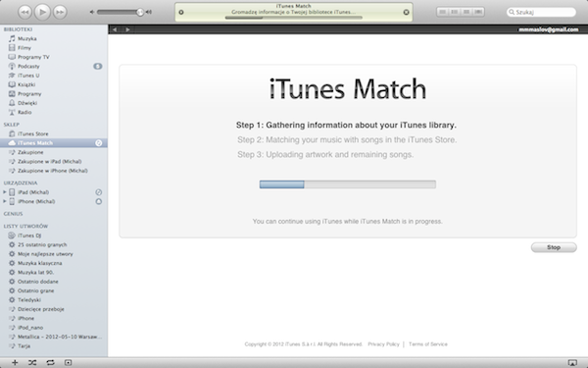
Task: Adjust the volume slider knob
Action: 140,12
